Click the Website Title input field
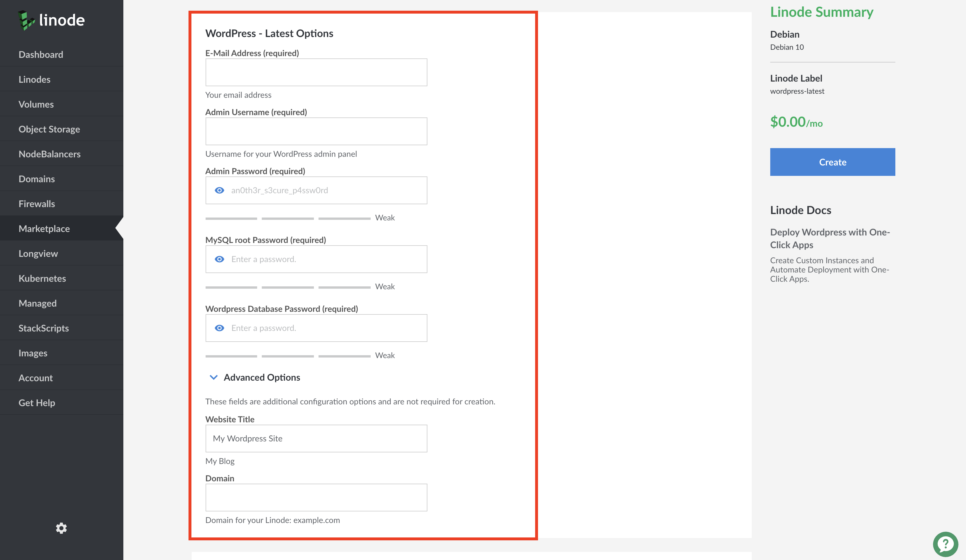The height and width of the screenshot is (560, 966). [316, 438]
